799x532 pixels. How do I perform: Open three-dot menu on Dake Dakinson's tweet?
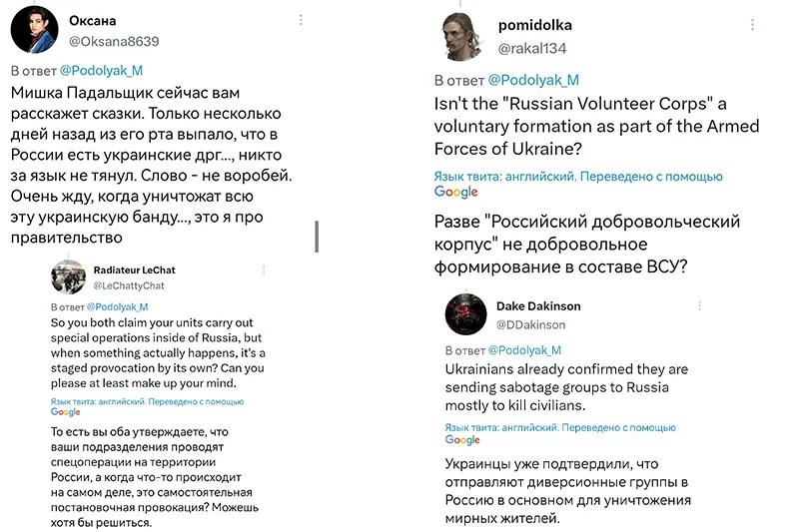pyautogui.click(x=700, y=305)
